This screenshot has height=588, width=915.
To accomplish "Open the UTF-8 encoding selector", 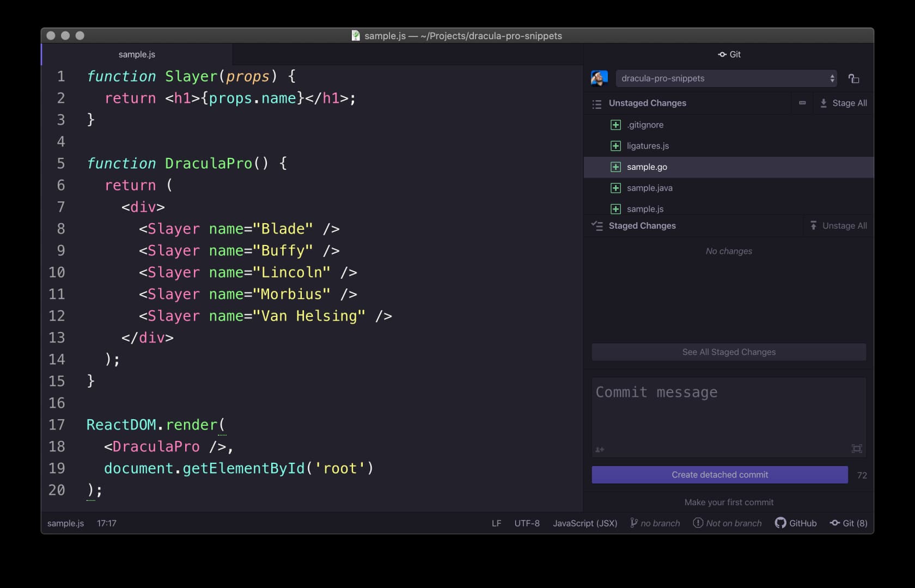I will pos(527,523).
